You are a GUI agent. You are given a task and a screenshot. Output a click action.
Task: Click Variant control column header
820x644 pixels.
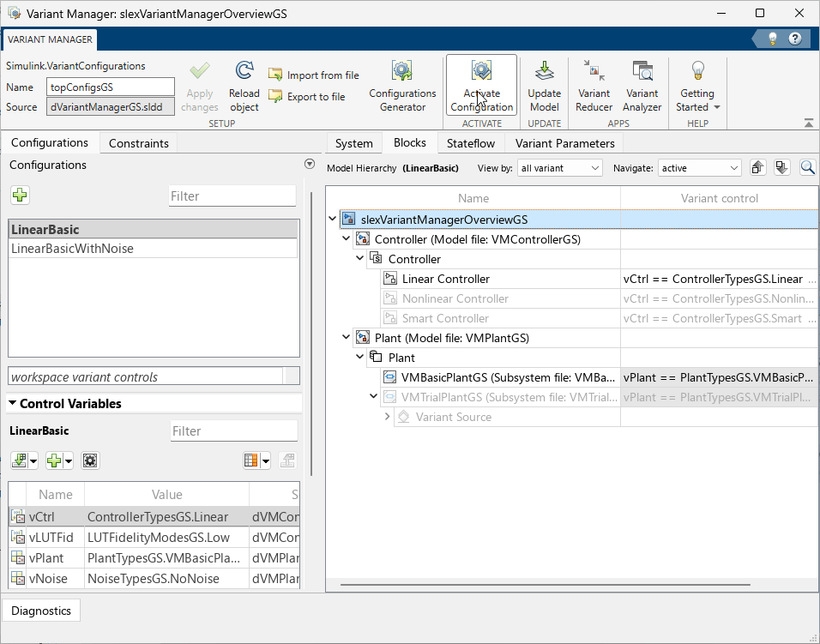pyautogui.click(x=719, y=198)
